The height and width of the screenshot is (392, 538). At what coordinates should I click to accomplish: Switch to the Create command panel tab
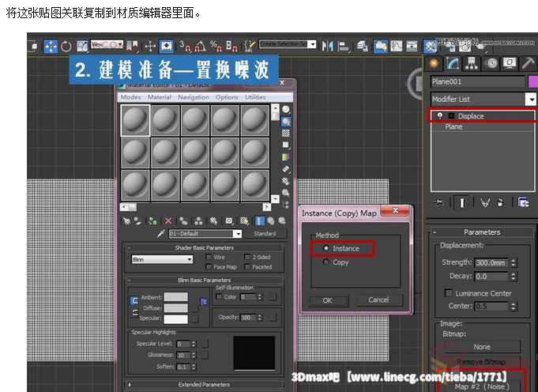pos(434,63)
